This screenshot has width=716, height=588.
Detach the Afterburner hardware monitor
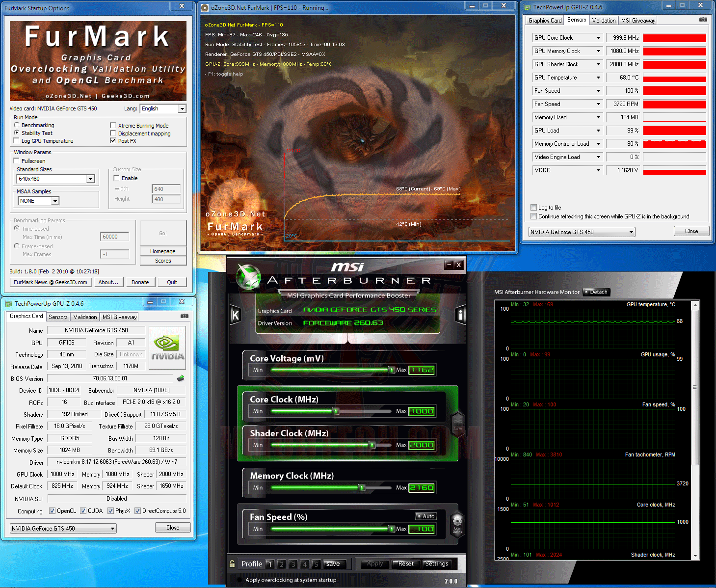596,292
